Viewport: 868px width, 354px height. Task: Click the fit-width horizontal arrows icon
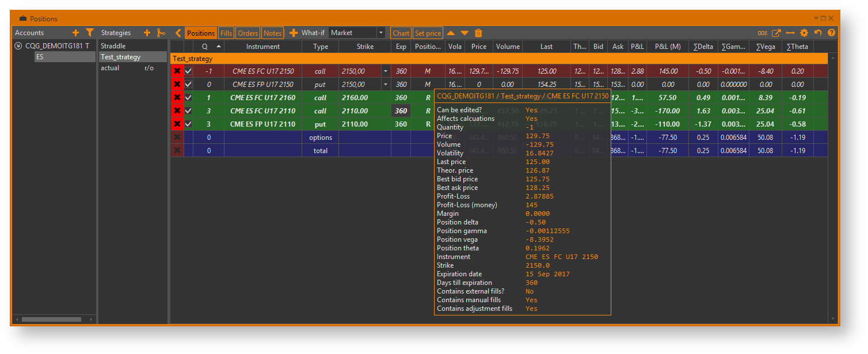(x=790, y=33)
